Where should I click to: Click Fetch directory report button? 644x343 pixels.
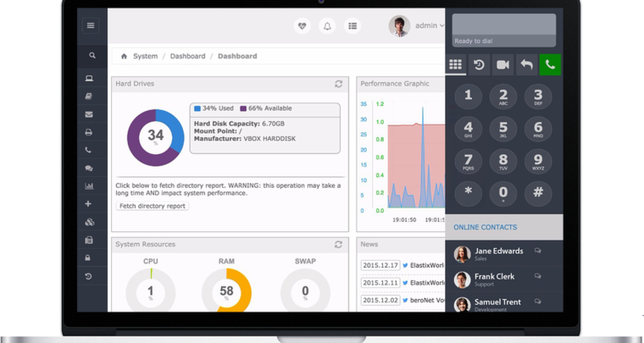(x=153, y=206)
